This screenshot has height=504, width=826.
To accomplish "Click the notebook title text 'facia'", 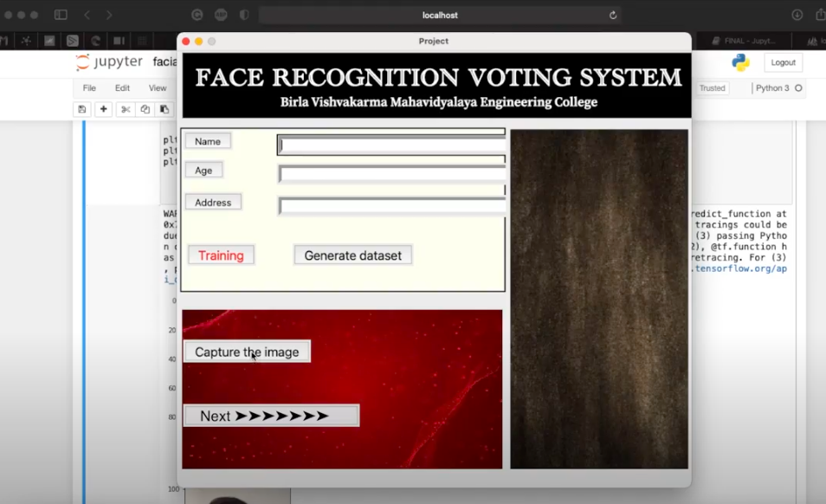I will click(165, 62).
